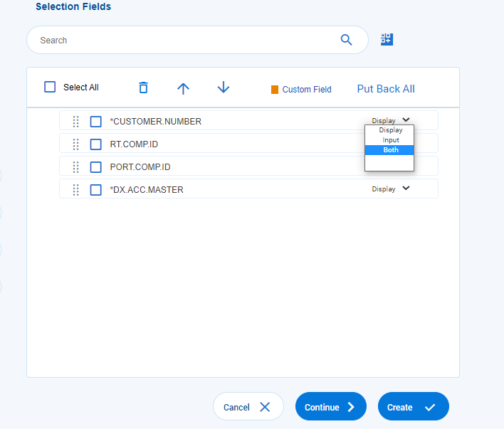The image size is (504, 429).
Task: Grab drag handle for *CUSTOMER.NUMBER row
Action: coord(76,122)
